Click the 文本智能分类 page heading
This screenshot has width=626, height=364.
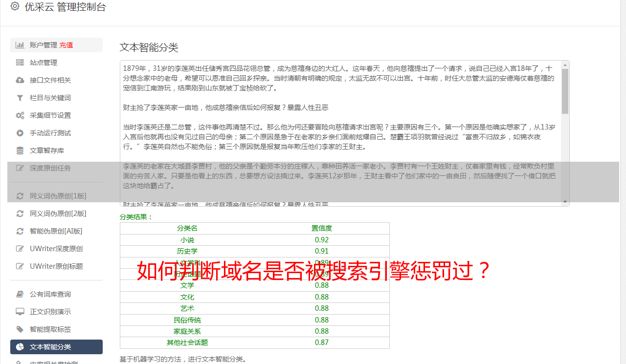149,47
